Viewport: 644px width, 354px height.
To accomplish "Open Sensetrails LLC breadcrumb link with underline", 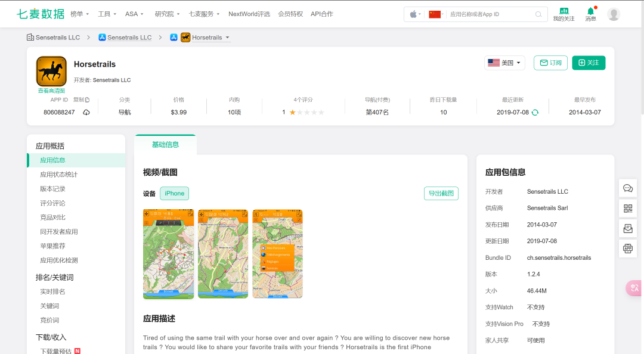I will click(x=129, y=38).
